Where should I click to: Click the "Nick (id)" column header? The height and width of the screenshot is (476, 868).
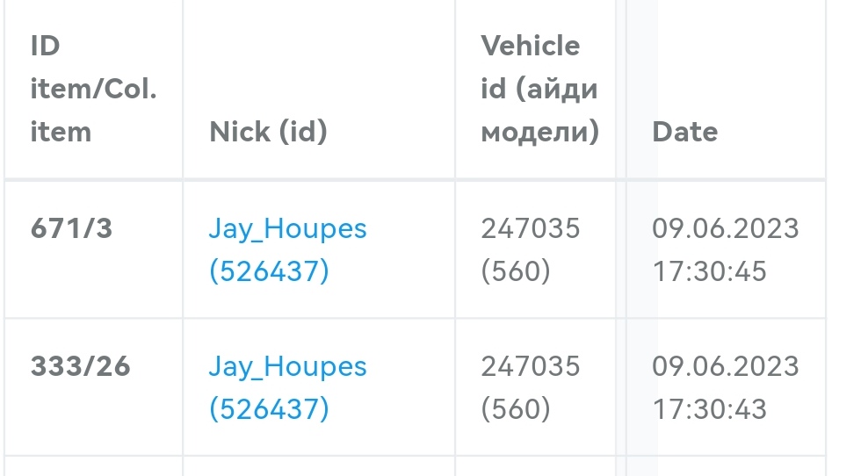pyautogui.click(x=268, y=132)
